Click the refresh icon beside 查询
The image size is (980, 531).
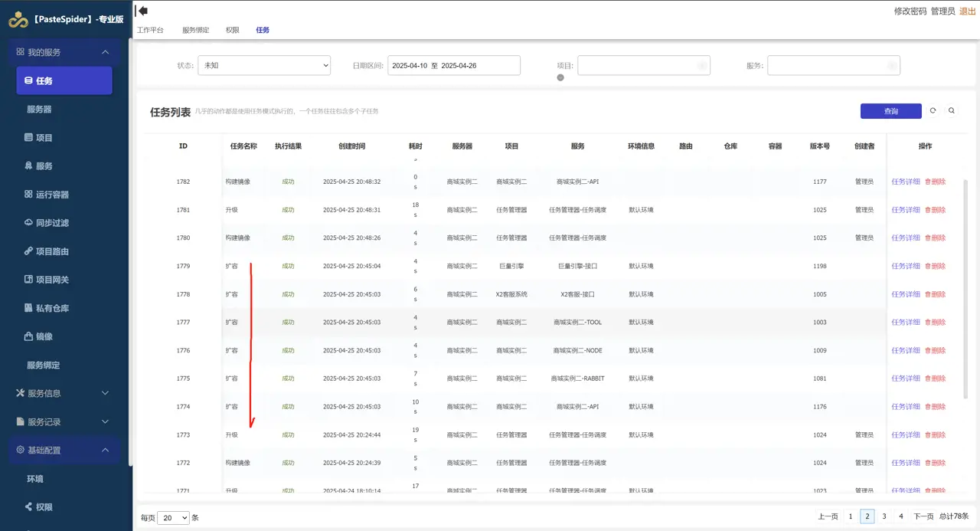tap(933, 111)
